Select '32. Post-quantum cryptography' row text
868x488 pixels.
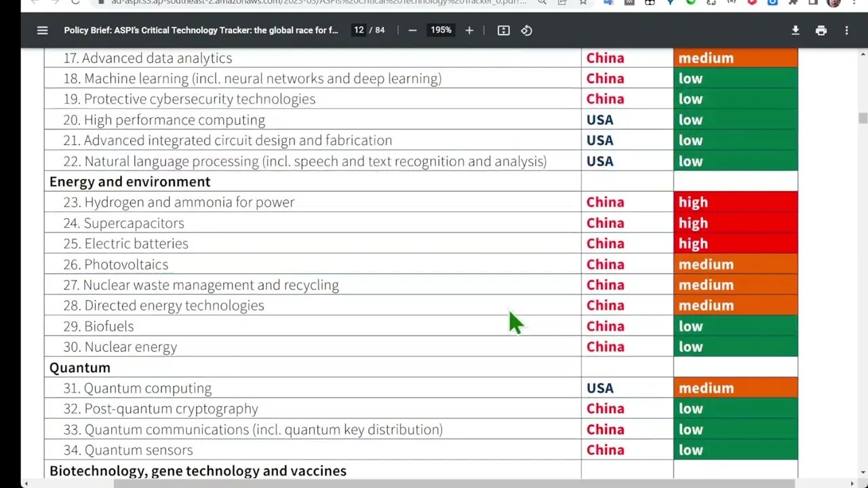161,409
